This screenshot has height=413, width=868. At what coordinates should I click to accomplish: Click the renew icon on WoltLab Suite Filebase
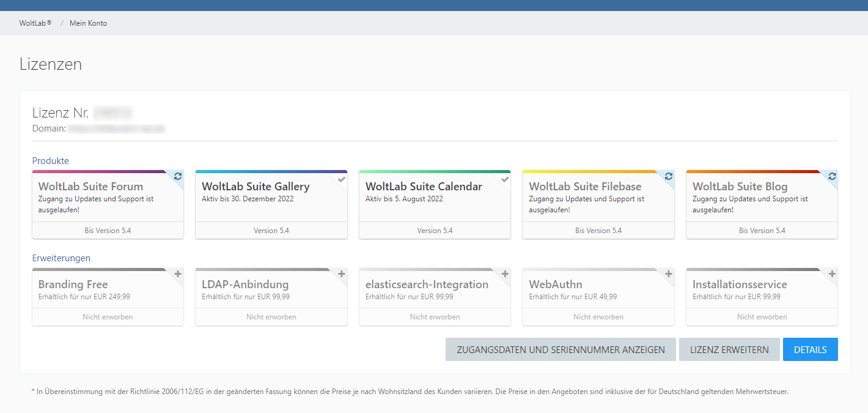coord(668,176)
